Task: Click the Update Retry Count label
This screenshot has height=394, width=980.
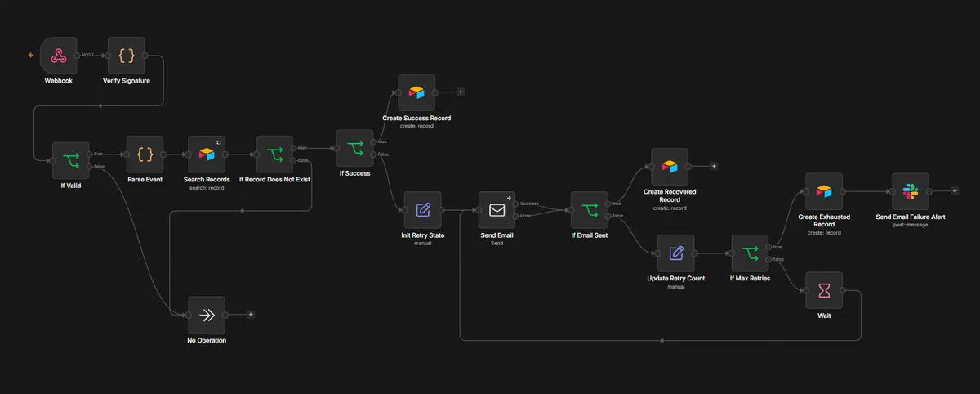Action: point(675,279)
